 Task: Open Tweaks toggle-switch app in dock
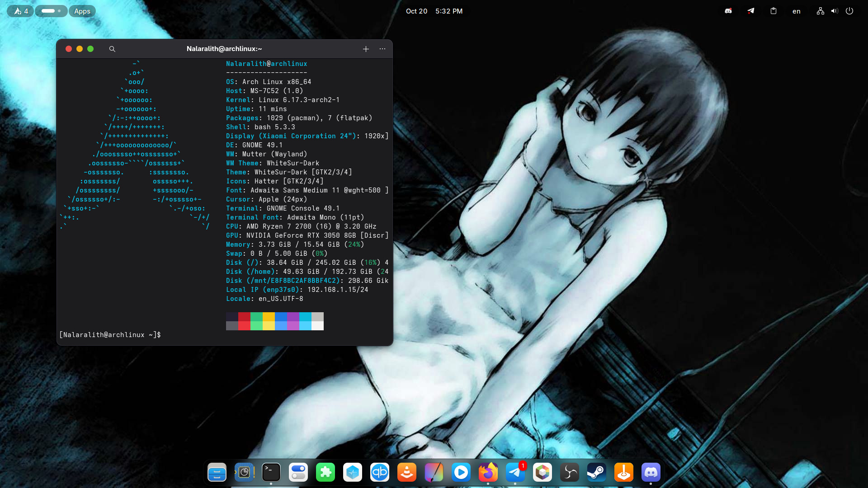[x=298, y=473]
